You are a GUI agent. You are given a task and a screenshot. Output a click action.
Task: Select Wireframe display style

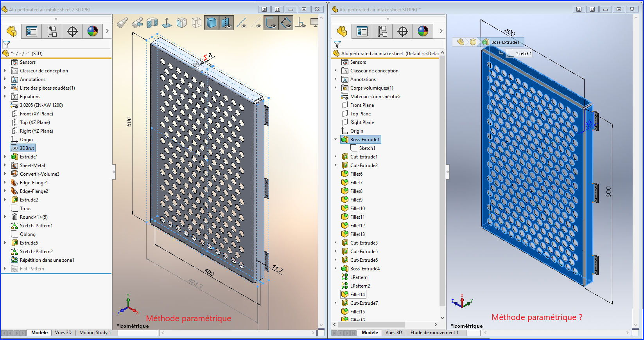click(197, 23)
